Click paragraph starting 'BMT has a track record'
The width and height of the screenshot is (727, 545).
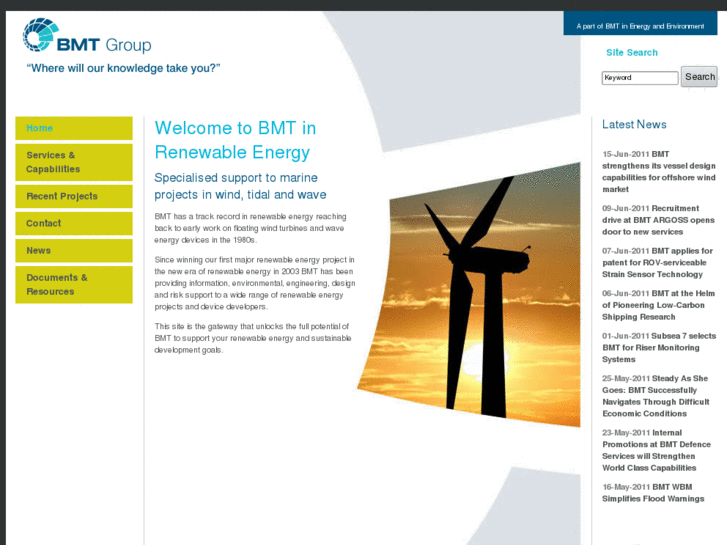pyautogui.click(x=250, y=228)
